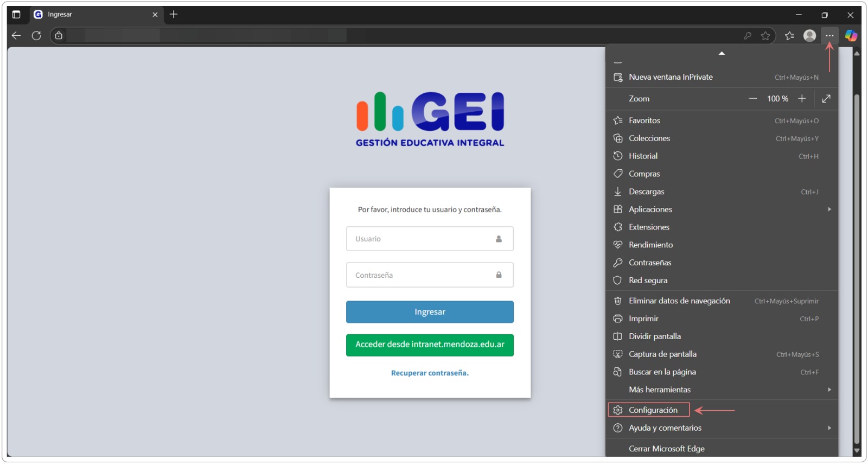The height and width of the screenshot is (465, 868).
Task: Open Extensiones from the menu
Action: coord(722,227)
